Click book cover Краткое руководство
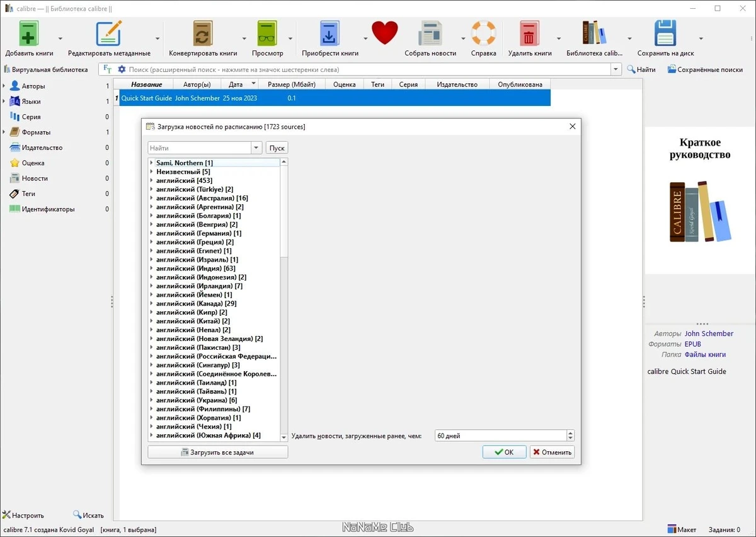Image resolution: width=756 pixels, height=537 pixels. click(x=700, y=200)
